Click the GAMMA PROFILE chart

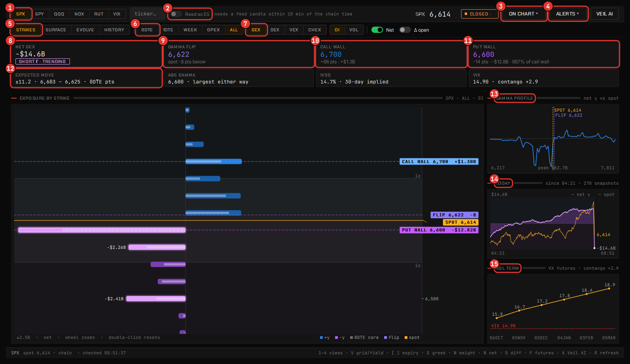553,139
